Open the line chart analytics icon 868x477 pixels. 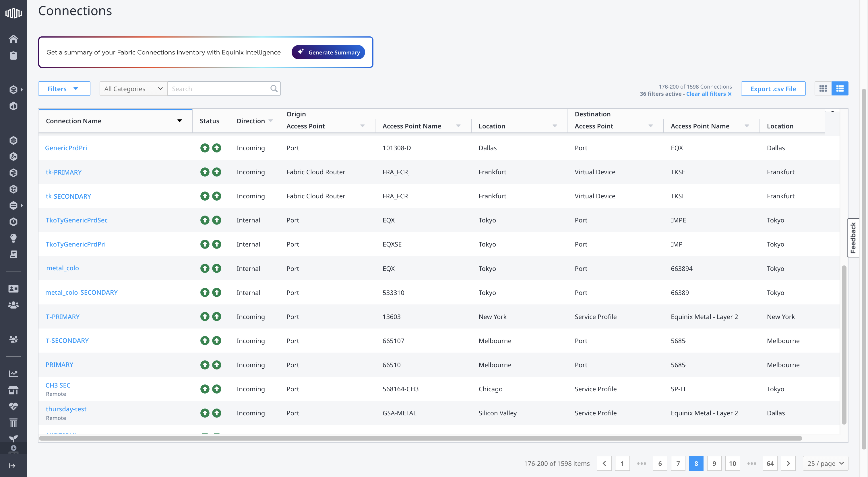click(x=13, y=373)
